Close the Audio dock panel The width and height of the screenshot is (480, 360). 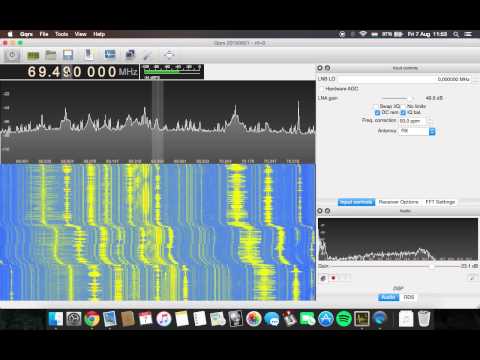[x=320, y=211]
